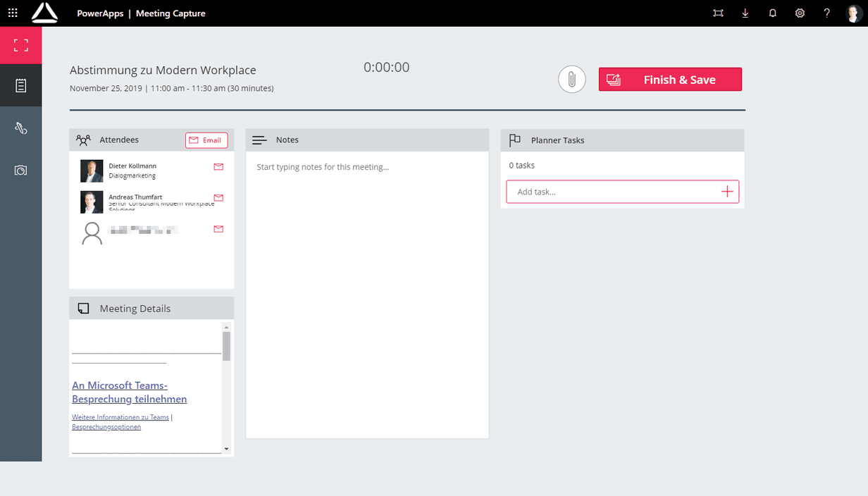
Task: Email Dieter Kollmann via envelope icon
Action: [x=218, y=167]
